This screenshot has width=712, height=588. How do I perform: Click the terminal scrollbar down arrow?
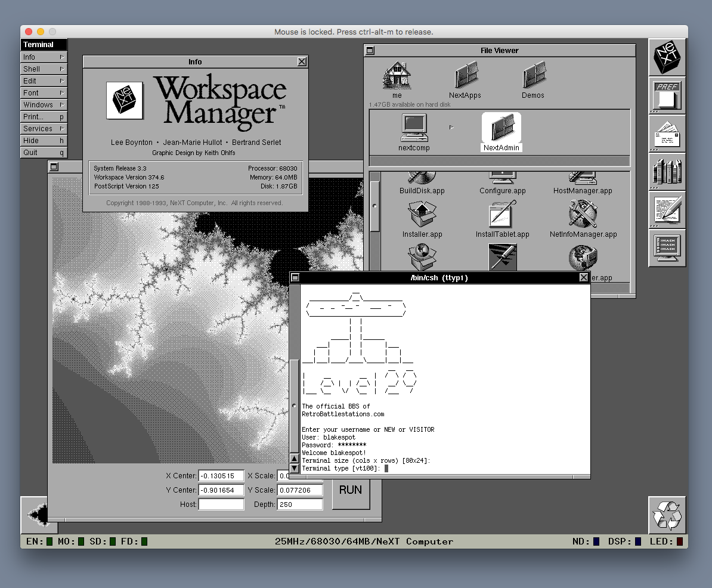tap(294, 468)
